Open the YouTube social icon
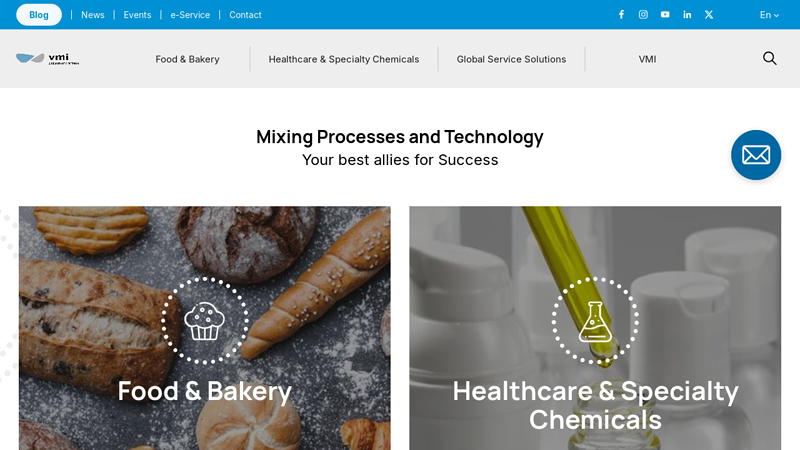800x450 pixels. [x=665, y=15]
